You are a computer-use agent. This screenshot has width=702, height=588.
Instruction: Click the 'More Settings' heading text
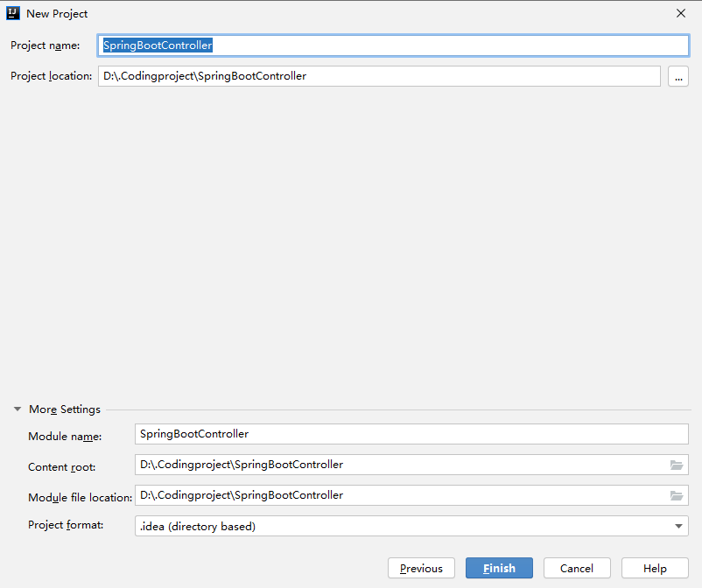point(65,409)
